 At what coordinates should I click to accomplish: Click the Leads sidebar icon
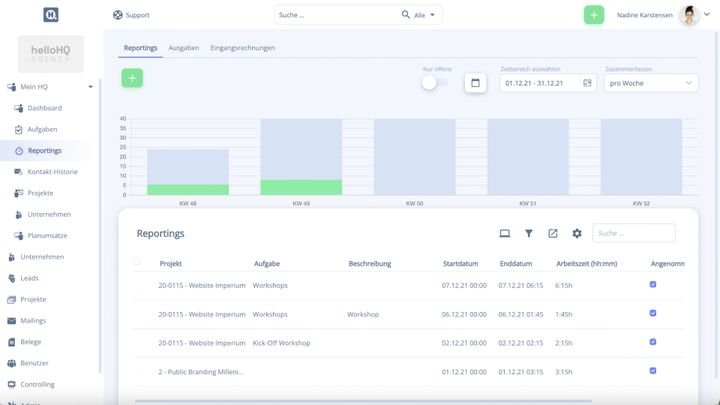tap(11, 278)
